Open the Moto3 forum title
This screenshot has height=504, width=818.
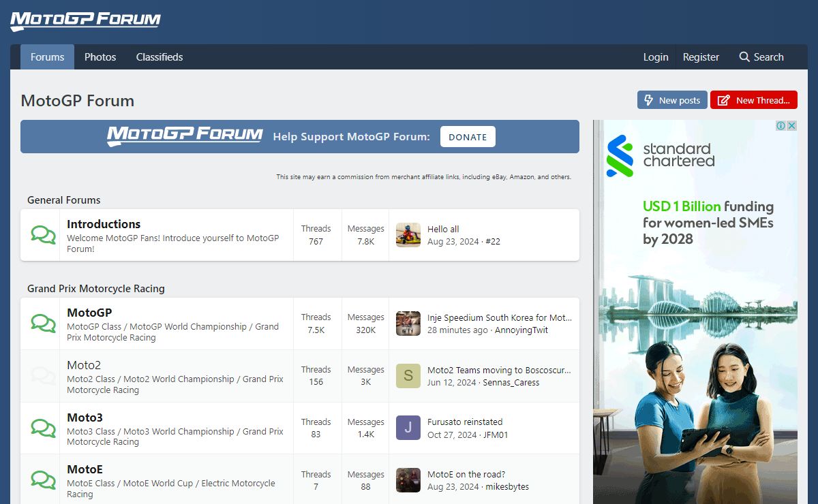point(85,418)
